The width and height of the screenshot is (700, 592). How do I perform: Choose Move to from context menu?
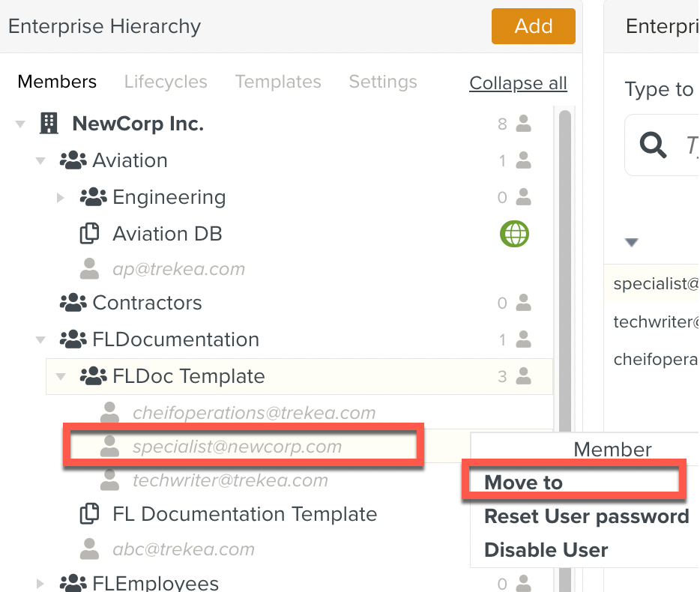tap(523, 483)
